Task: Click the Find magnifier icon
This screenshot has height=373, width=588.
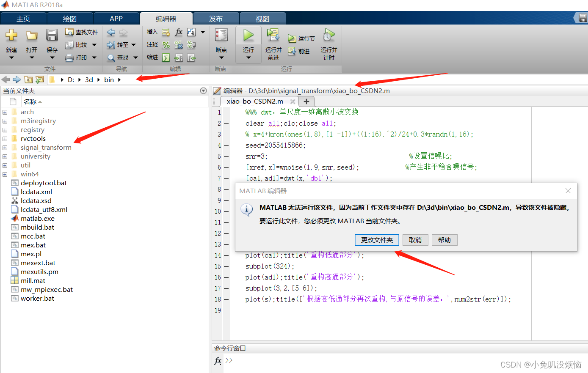Action: (x=111, y=58)
